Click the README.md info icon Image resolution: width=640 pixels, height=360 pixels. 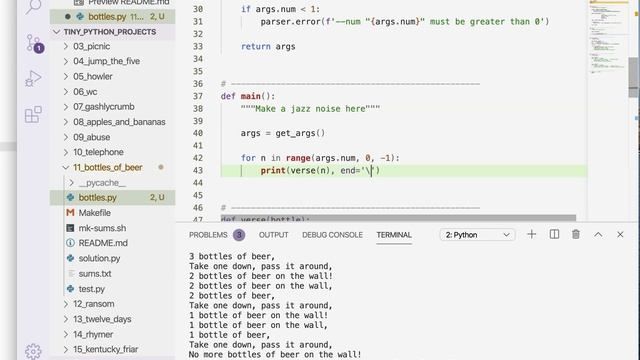[71, 243]
